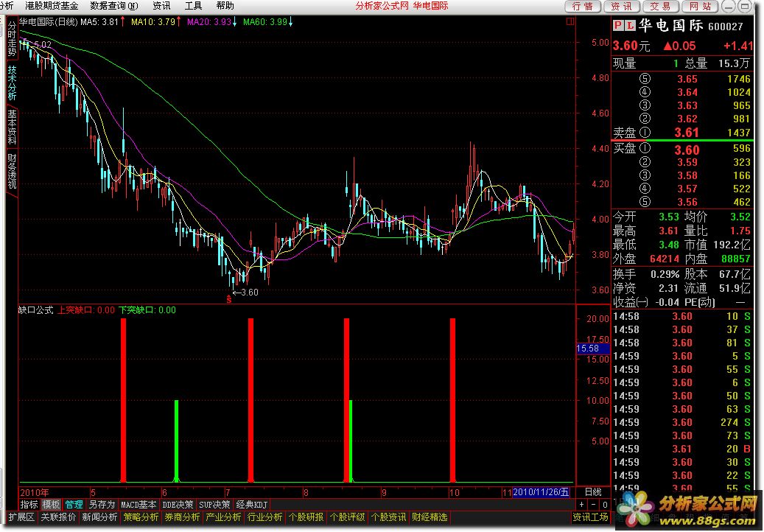Open the 扩展区 tab
Viewport: 764px width, 532px height.
pos(22,517)
